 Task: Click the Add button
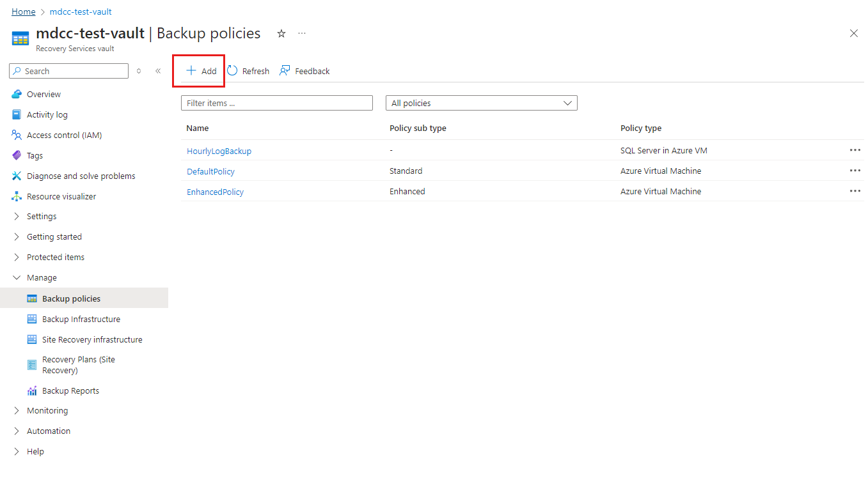(200, 71)
